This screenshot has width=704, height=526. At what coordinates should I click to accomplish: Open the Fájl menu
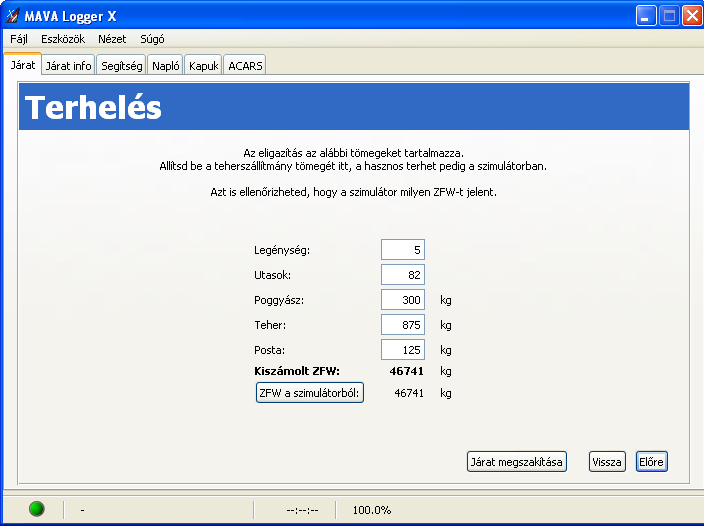click(x=19, y=39)
